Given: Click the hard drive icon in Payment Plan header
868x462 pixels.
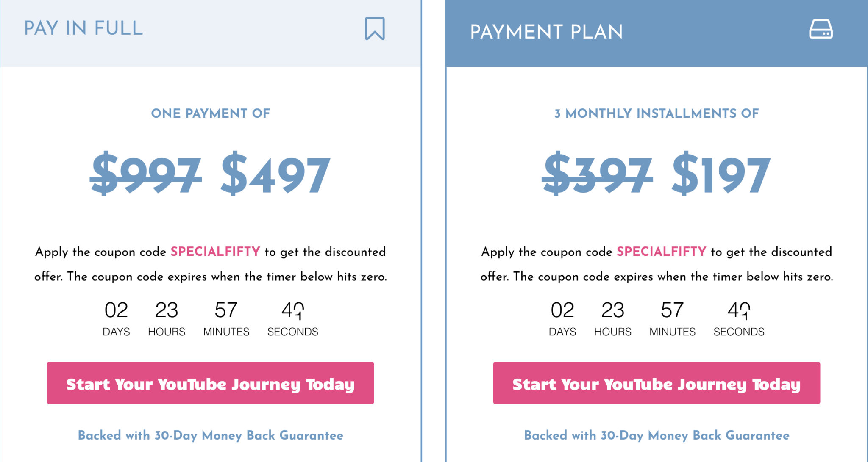Looking at the screenshot, I should (x=821, y=29).
